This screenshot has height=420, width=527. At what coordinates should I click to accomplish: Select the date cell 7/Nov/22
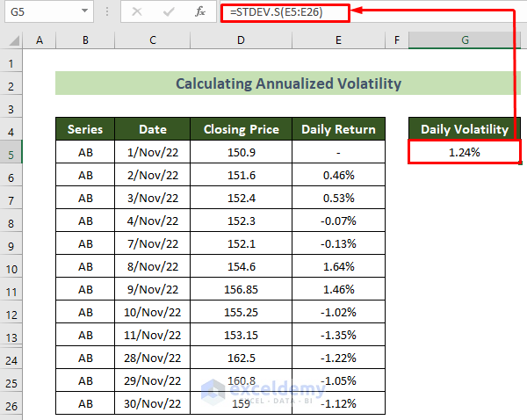[153, 243]
